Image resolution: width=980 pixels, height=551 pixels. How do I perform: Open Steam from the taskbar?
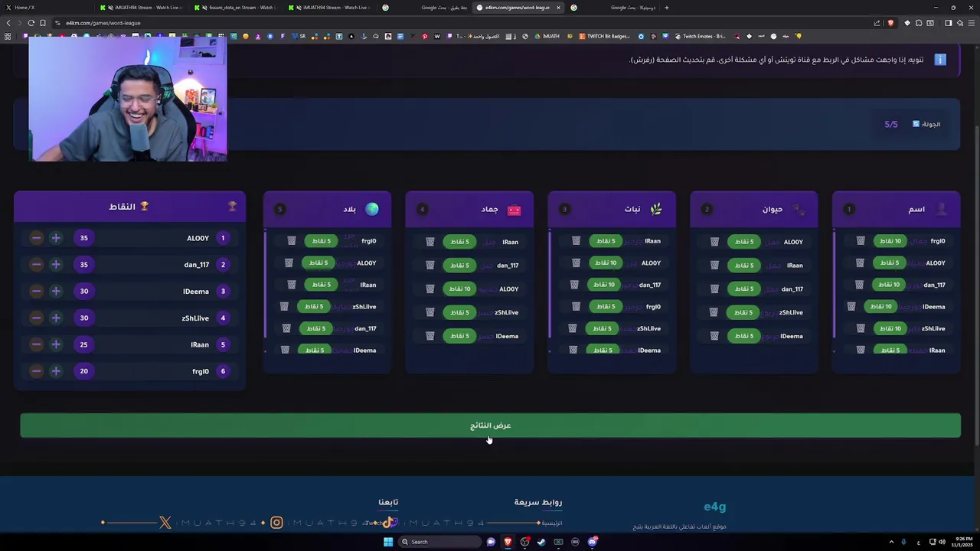(541, 542)
